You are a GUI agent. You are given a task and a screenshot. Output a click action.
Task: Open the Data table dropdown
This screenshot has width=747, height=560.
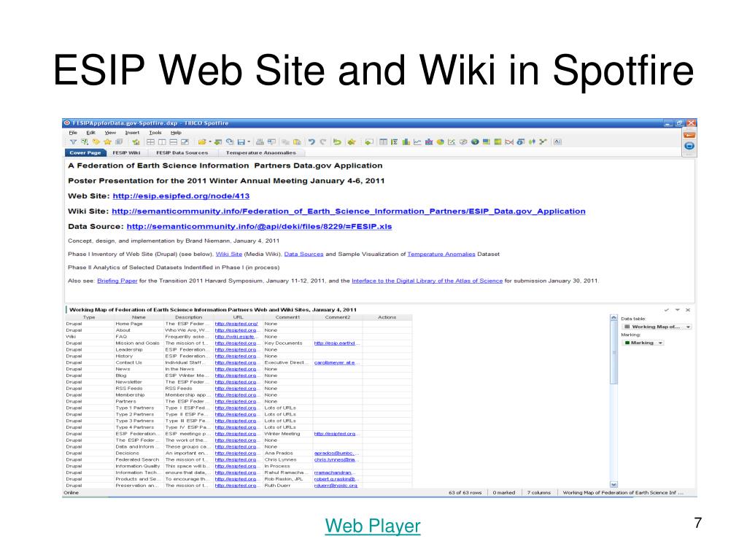point(657,327)
